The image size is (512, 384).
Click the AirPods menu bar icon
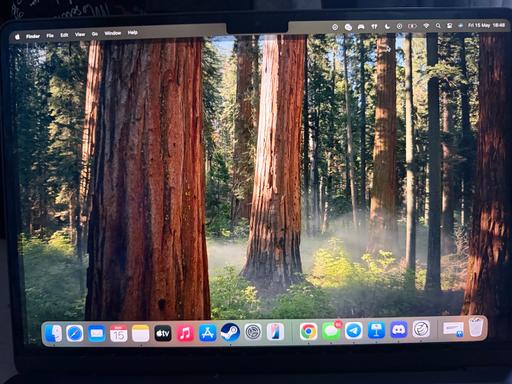374,26
